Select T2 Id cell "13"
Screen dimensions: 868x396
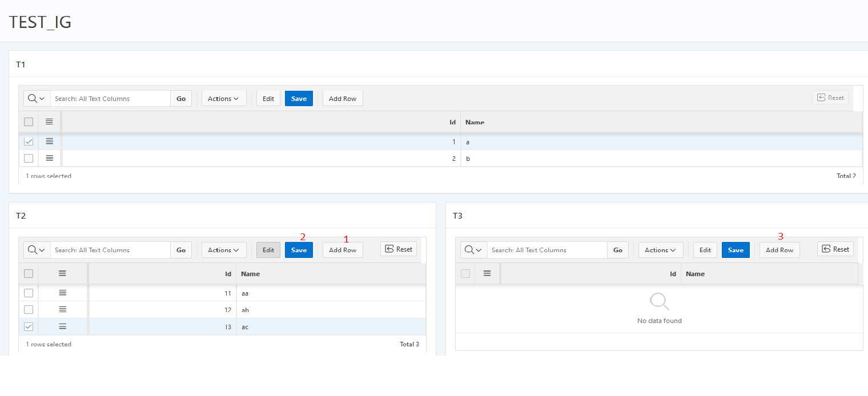coord(162,326)
